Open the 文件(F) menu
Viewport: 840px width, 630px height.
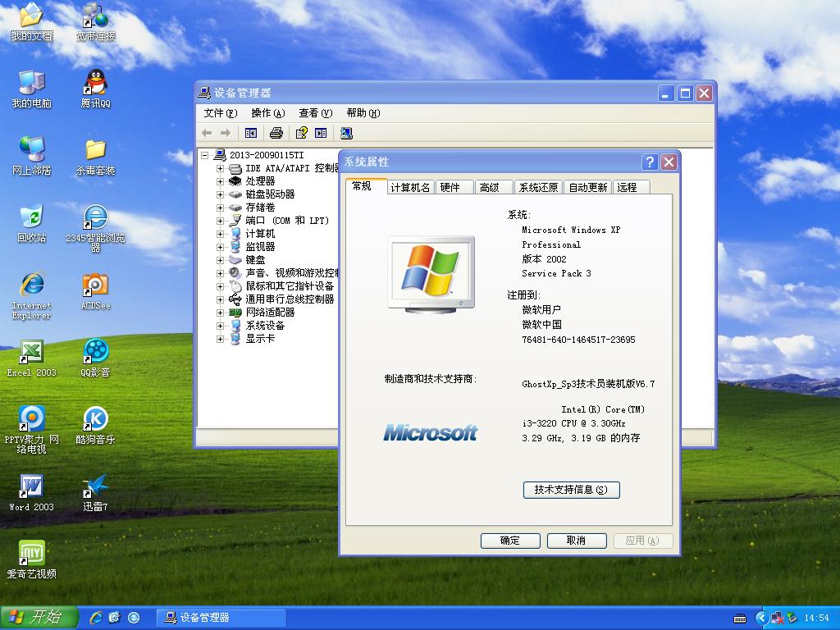220,113
